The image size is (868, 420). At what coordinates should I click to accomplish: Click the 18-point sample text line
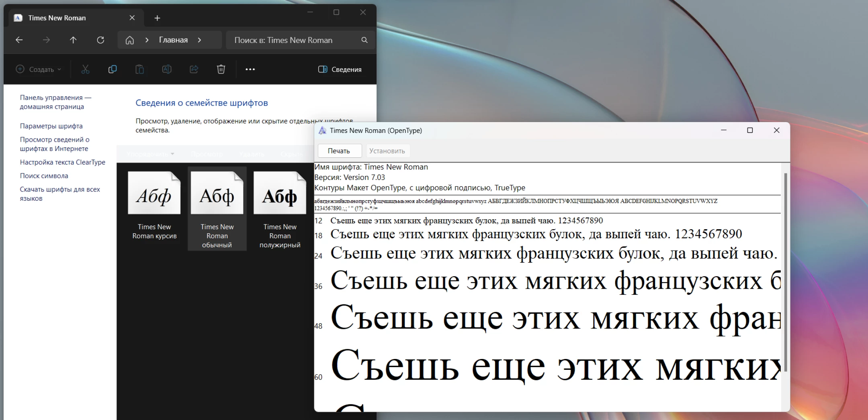coord(536,234)
